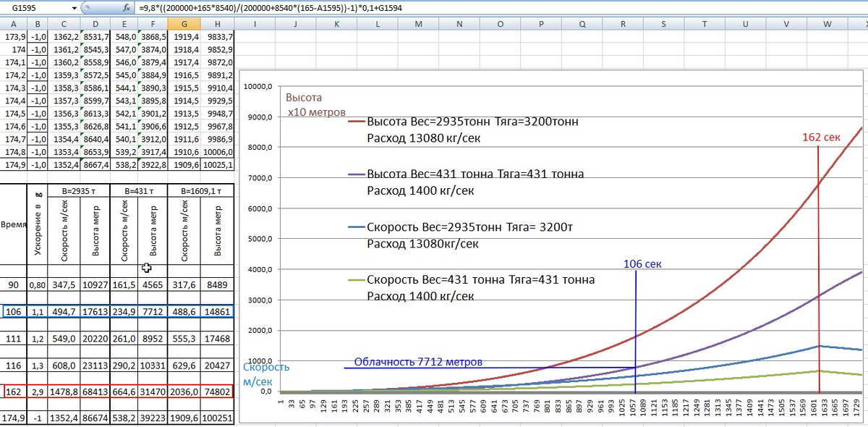Select column C header
Screen dimensions: 868x427
tap(64, 24)
